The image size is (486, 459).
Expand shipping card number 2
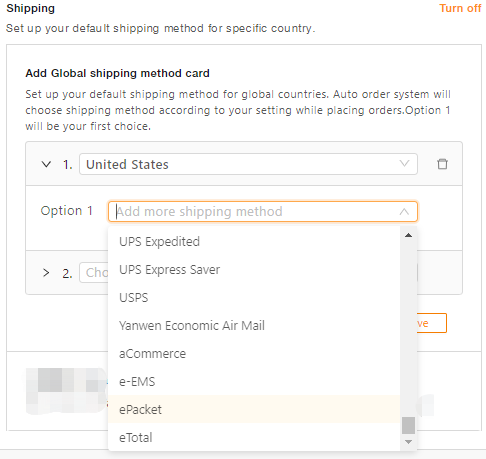[x=46, y=273]
